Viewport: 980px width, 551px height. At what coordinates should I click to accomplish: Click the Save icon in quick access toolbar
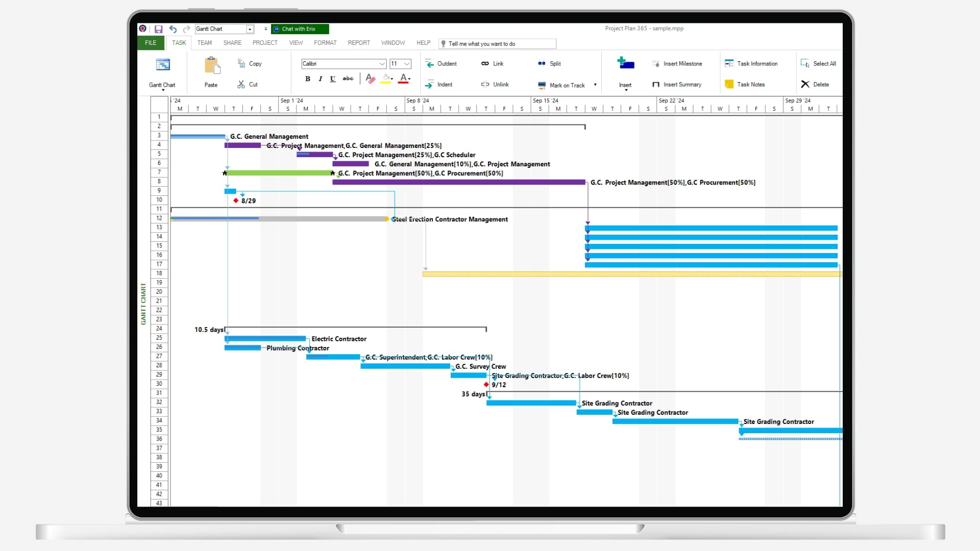pyautogui.click(x=158, y=29)
